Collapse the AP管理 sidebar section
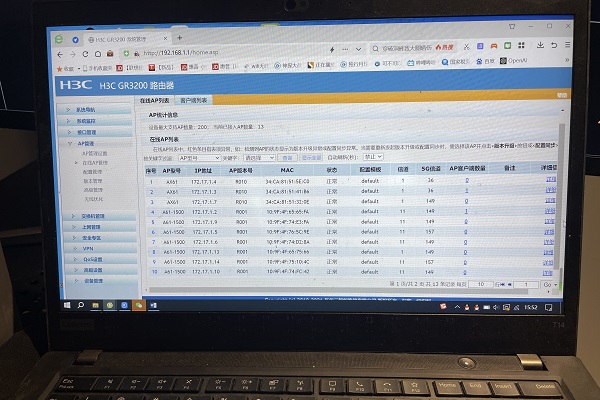The width and height of the screenshot is (600, 400). coord(87,143)
